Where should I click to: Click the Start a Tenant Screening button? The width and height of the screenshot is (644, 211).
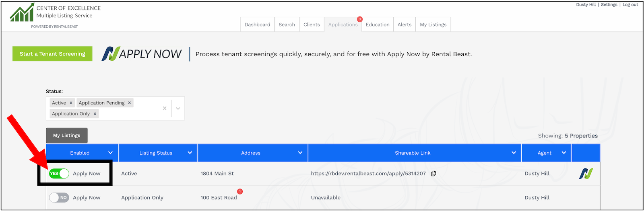[x=52, y=54]
